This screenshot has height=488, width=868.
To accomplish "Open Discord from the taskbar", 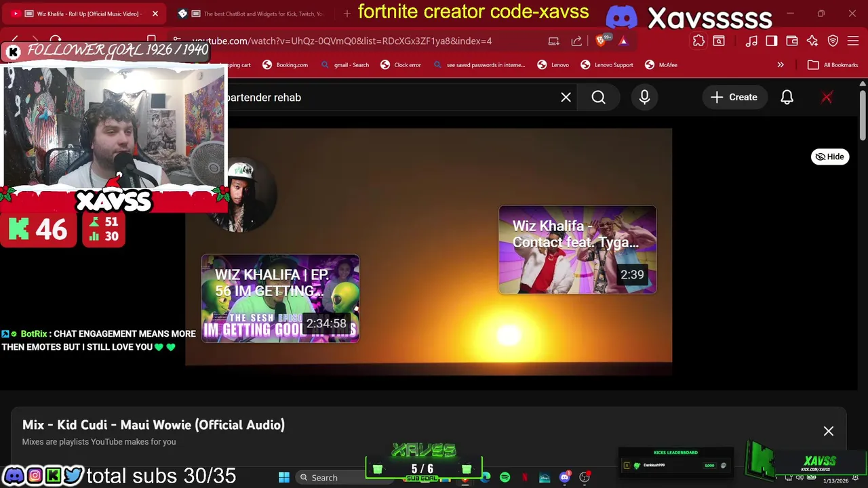I will coord(564,477).
